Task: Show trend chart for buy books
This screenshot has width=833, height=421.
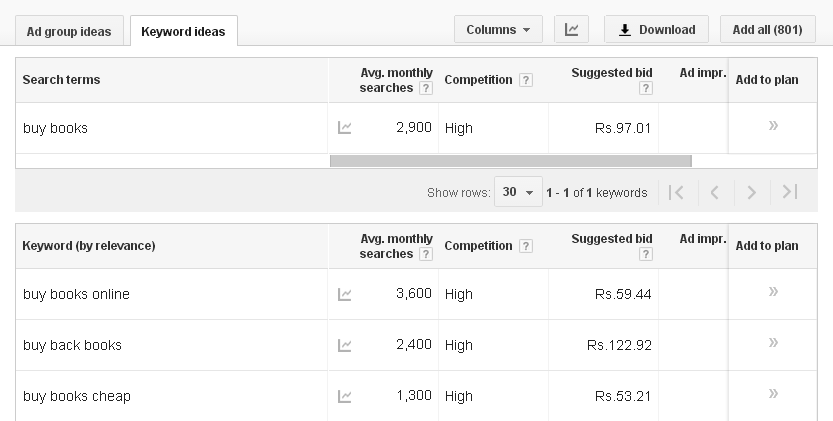Action: (345, 128)
